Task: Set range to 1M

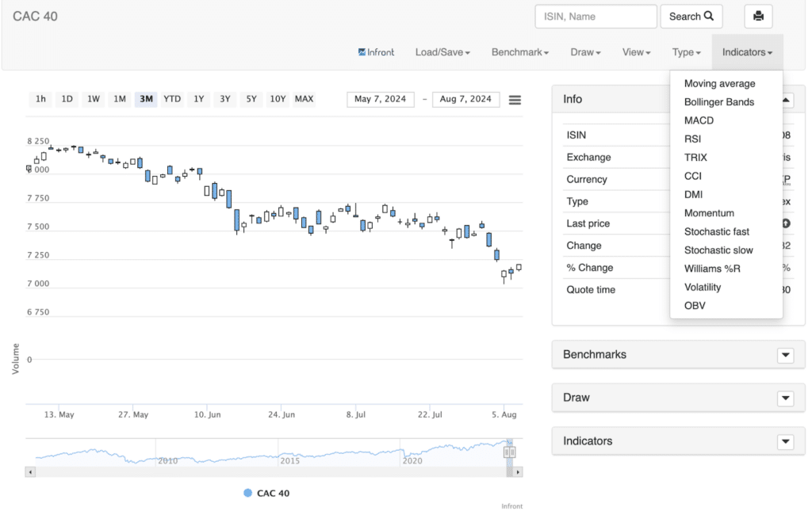Action: tap(120, 99)
